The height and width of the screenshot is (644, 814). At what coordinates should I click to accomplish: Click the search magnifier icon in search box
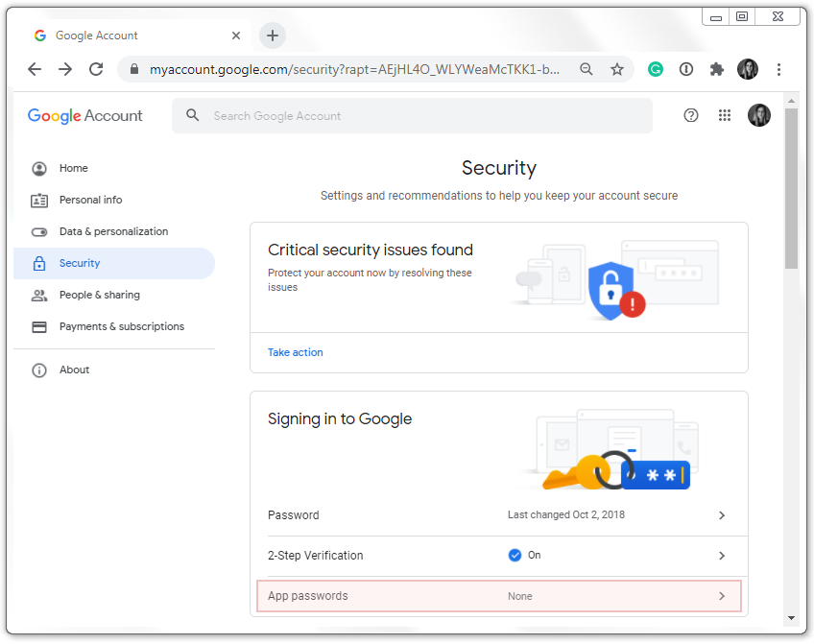point(192,115)
